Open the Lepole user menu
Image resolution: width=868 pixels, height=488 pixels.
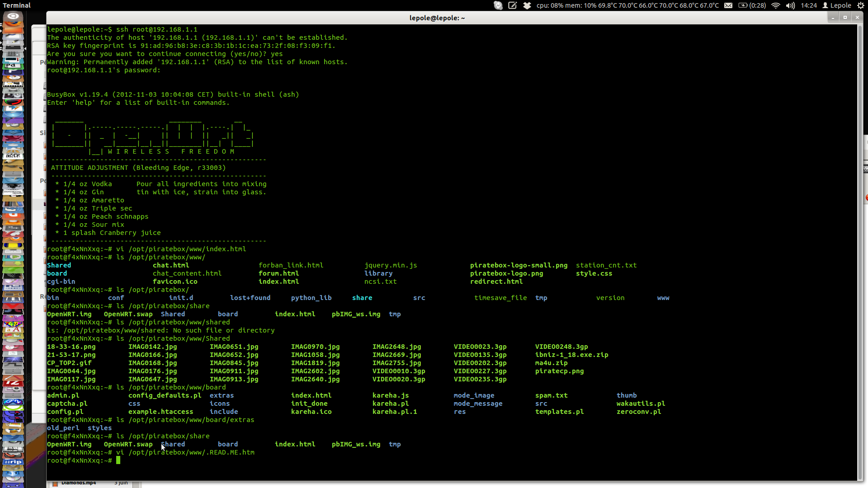(x=837, y=5)
